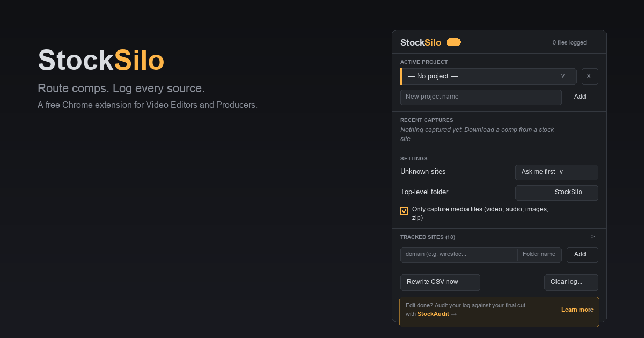
Task: Focus the New project name field
Action: (x=481, y=97)
